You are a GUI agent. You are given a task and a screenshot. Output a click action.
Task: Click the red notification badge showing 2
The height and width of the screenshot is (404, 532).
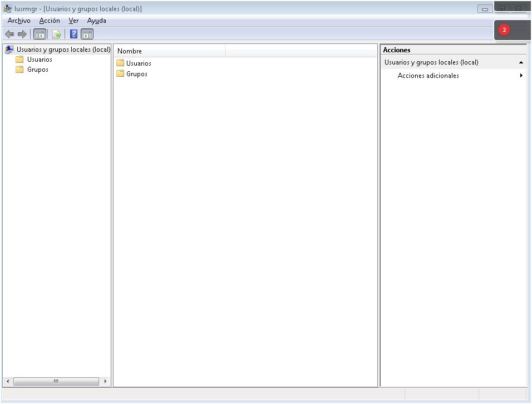pos(504,30)
